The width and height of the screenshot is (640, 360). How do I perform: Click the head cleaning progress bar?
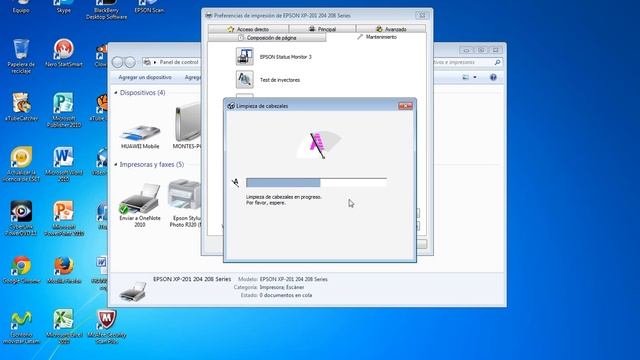316,182
